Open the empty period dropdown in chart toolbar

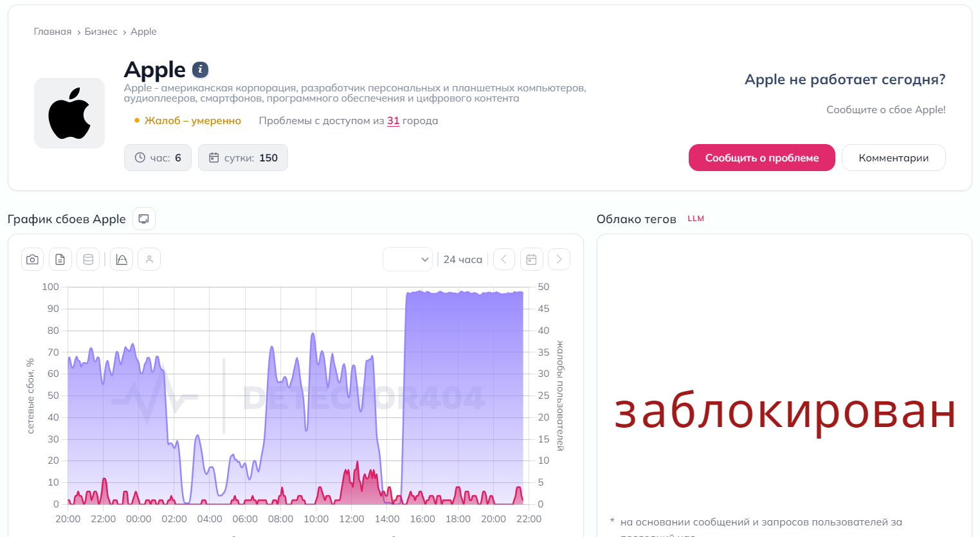click(408, 259)
